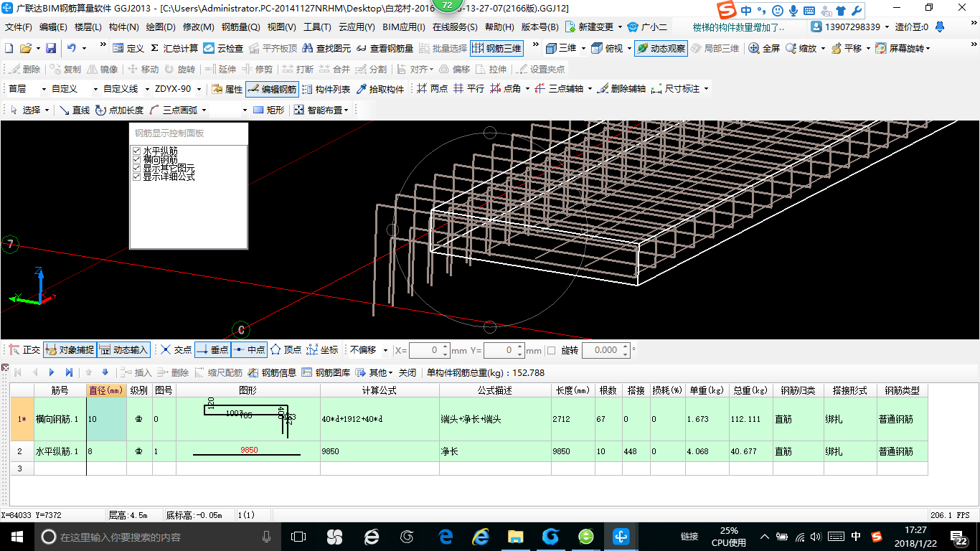Open 工具(T) menu
Image resolution: width=980 pixels, height=551 pixels.
click(318, 27)
